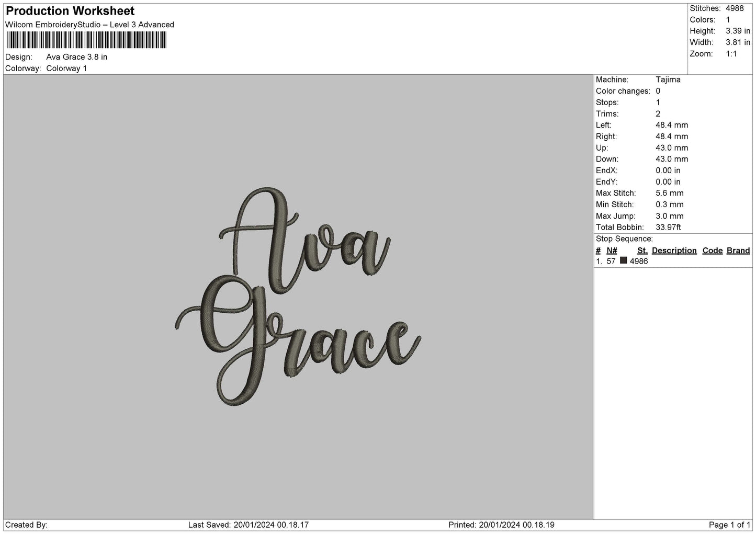Click the barcode under the header

[86, 40]
